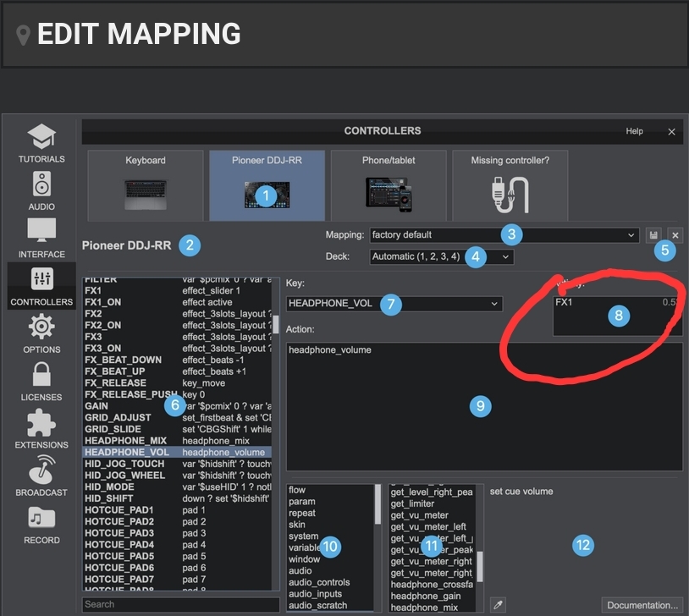Open the Extensions puzzle-piece section

pyautogui.click(x=41, y=429)
